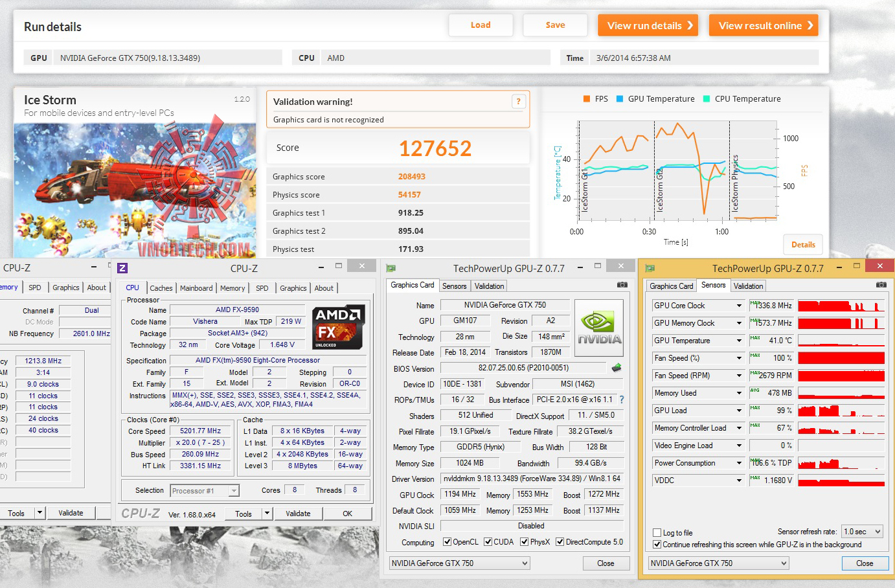Click the teal CPU Temperature legend swatch
This screenshot has height=588, width=895.
707,99
